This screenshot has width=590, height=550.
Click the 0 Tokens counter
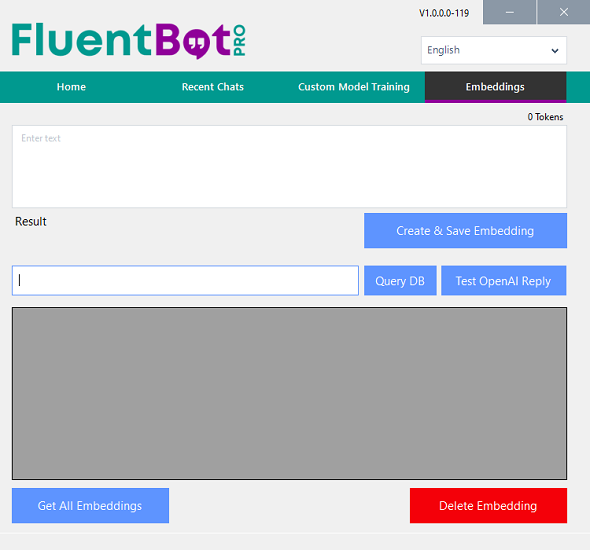545,117
